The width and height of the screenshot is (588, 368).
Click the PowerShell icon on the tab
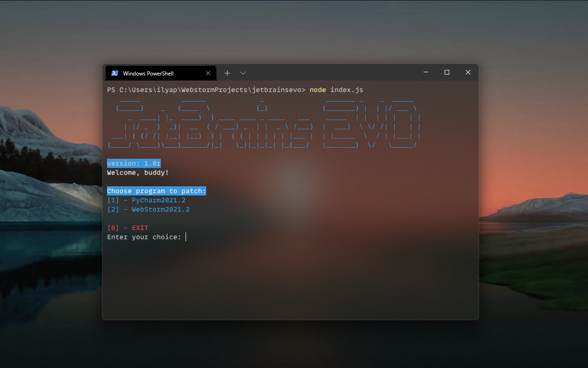pyautogui.click(x=114, y=73)
